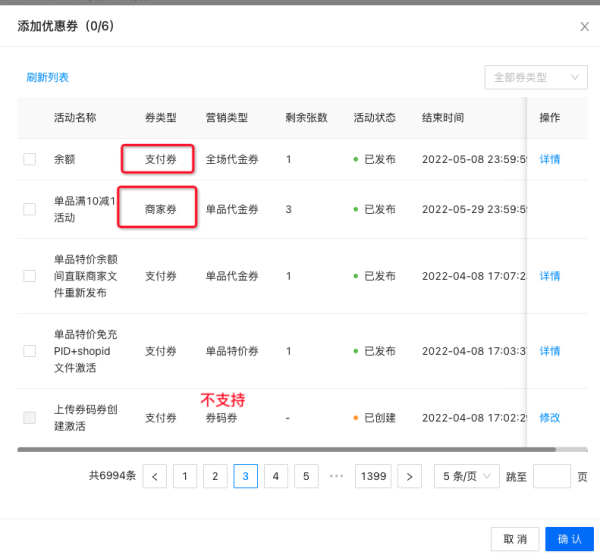Click 刷新列表 link
Screen dimensions: 600x558
click(47, 77)
